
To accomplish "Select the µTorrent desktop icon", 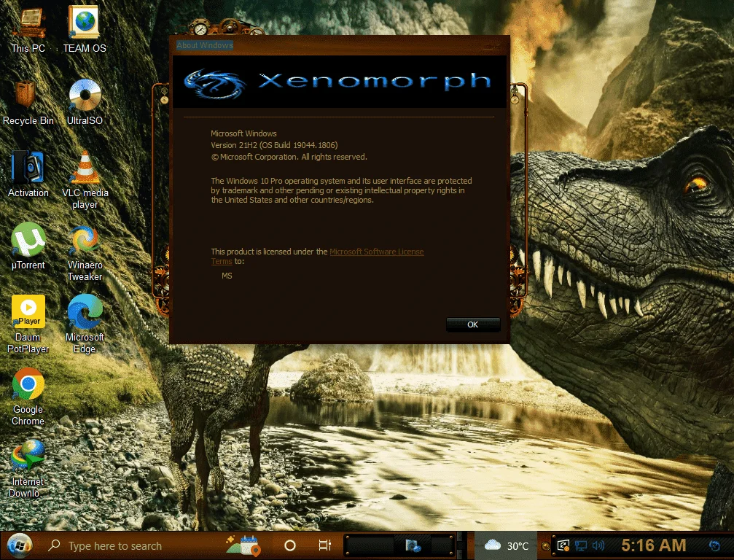I will coord(28,246).
